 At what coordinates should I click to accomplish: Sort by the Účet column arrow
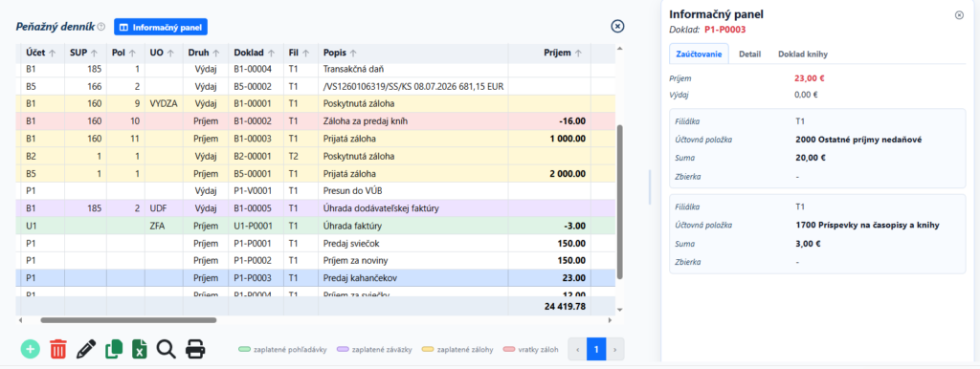point(53,54)
